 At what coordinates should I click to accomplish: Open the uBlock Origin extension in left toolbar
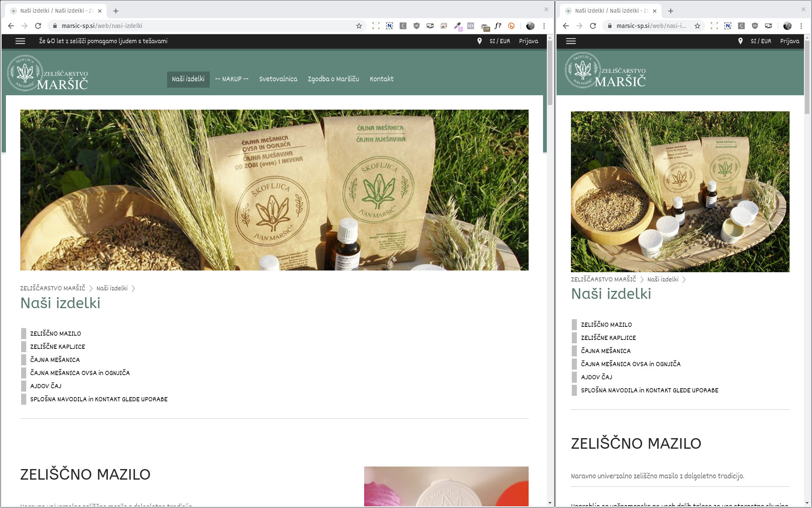pyautogui.click(x=417, y=26)
